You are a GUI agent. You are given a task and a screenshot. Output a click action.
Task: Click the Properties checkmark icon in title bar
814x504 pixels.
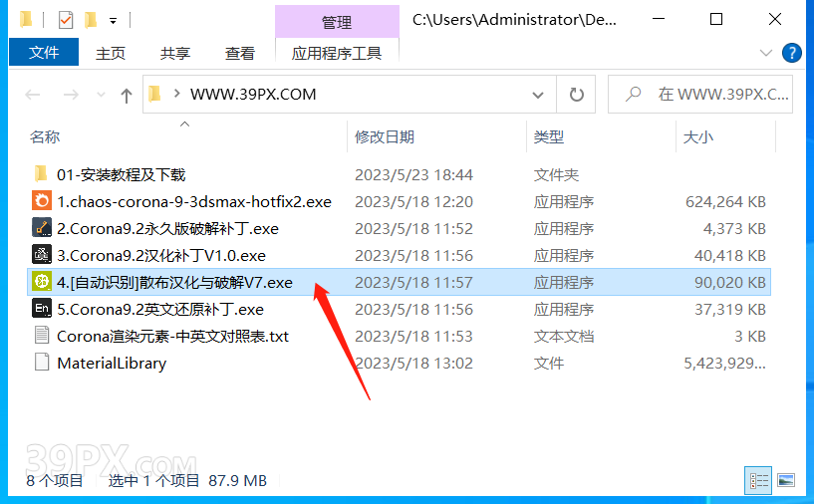tap(66, 20)
